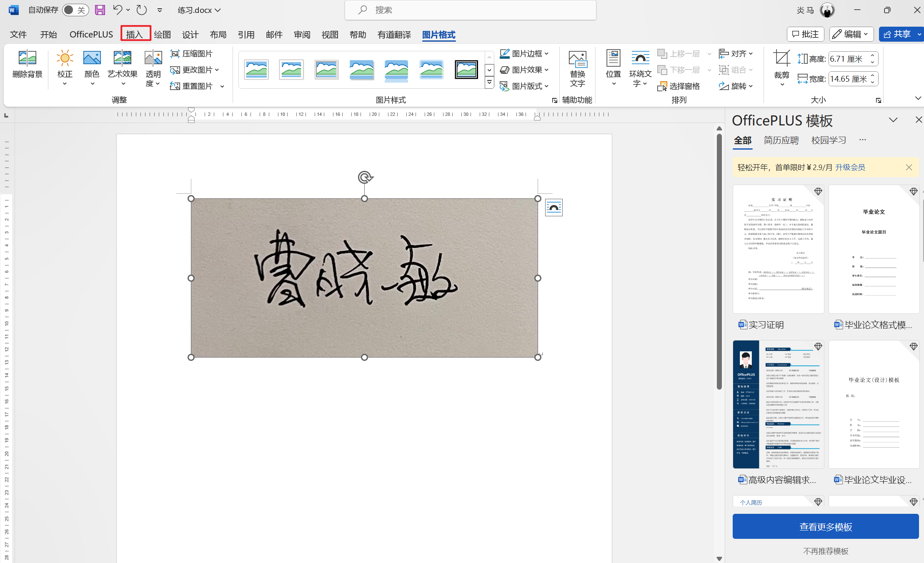Open Picture Border (图片边框) options
The height and width of the screenshot is (563, 924).
coord(524,54)
